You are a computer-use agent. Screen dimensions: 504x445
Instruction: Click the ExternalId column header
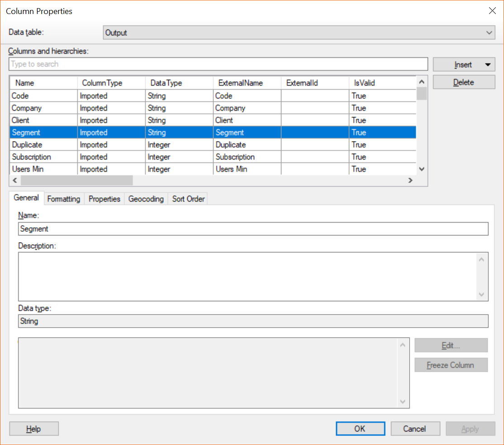[x=315, y=83]
